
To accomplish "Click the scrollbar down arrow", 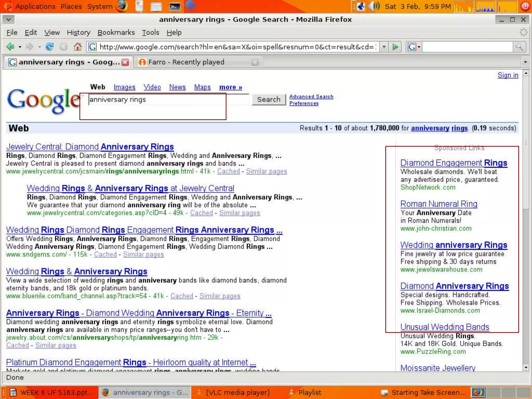I will coord(526,368).
